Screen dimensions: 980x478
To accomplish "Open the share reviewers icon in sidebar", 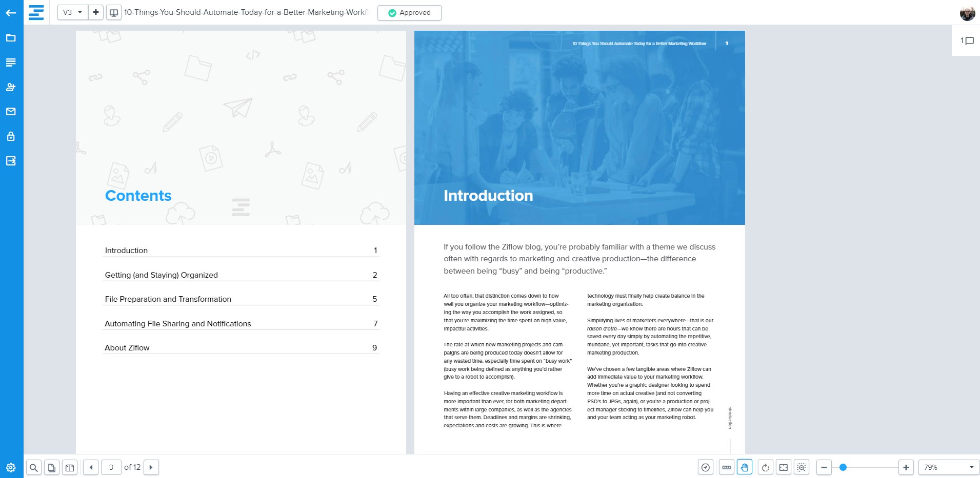I will pyautogui.click(x=11, y=87).
